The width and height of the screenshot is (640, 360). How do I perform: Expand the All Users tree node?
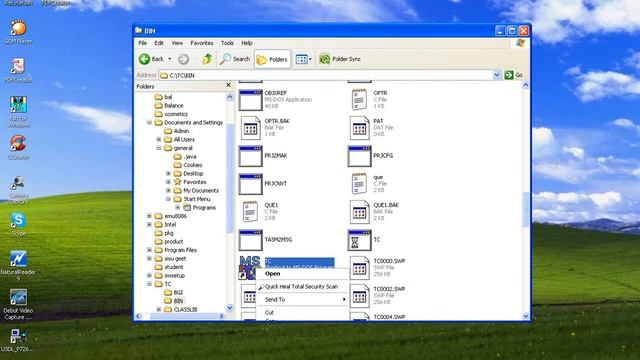(x=159, y=139)
